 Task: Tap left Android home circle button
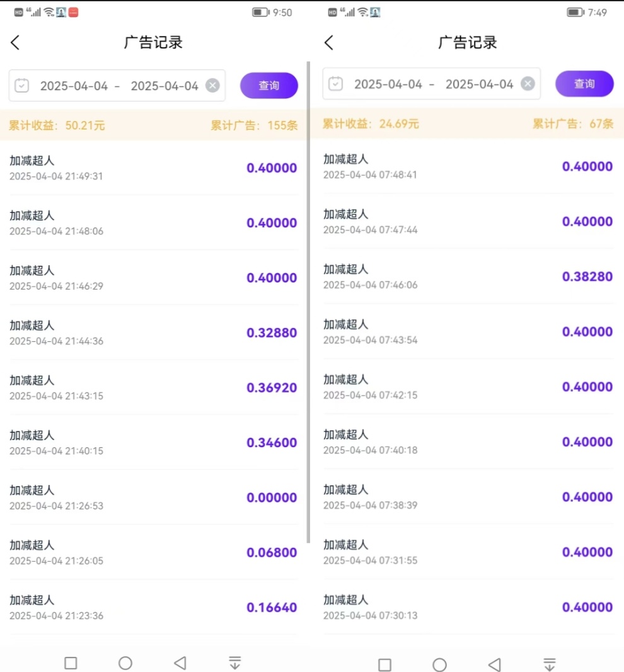click(125, 663)
